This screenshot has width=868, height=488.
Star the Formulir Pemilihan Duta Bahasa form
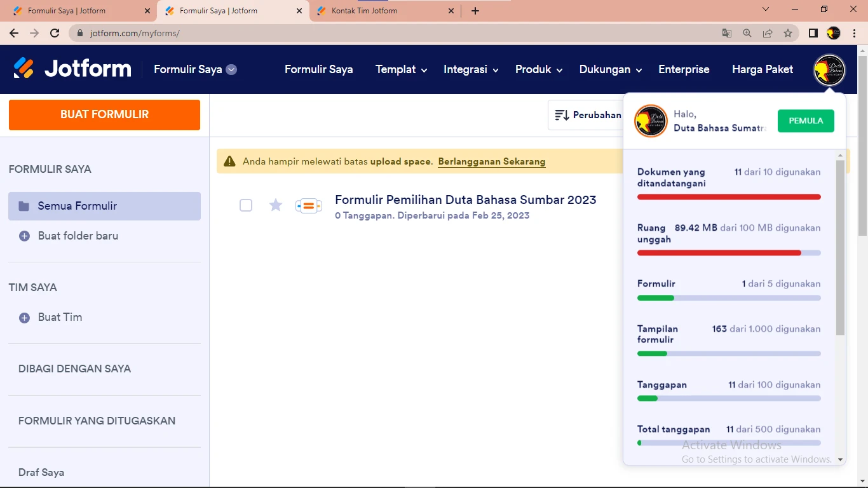coord(275,205)
